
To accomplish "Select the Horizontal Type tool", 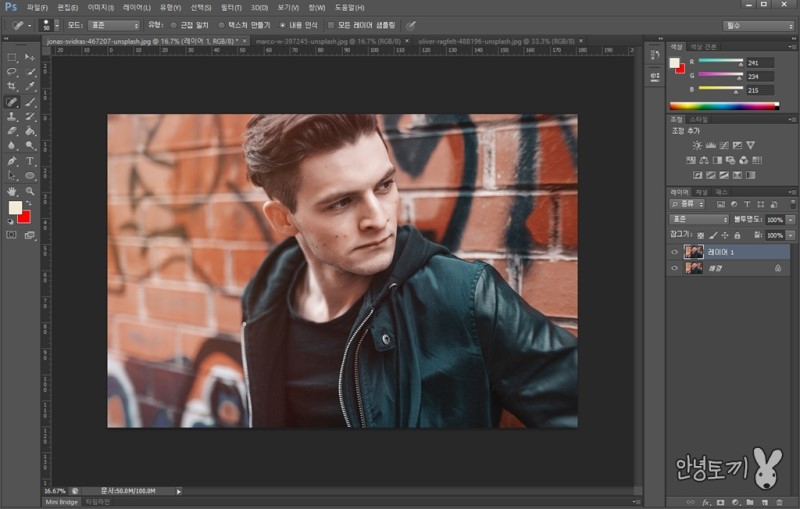I will [x=30, y=160].
